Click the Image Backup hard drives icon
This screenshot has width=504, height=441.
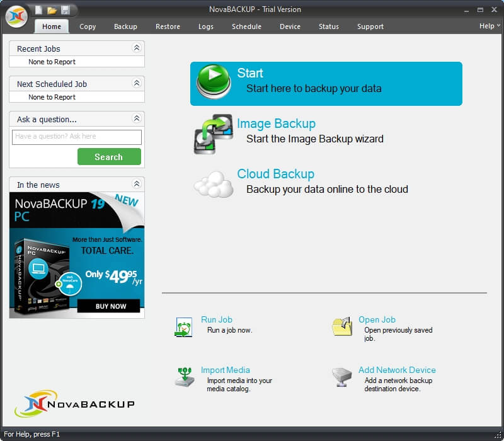click(213, 134)
